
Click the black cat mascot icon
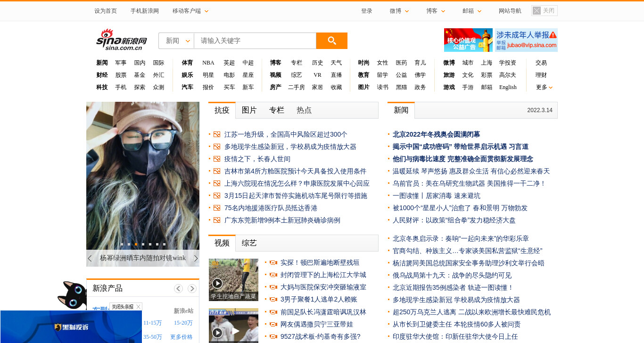[72, 295]
